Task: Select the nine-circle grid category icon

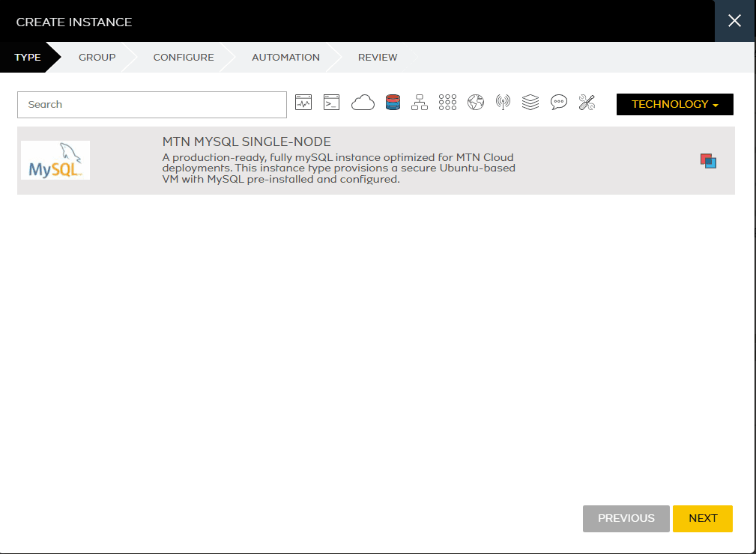Action: point(447,102)
